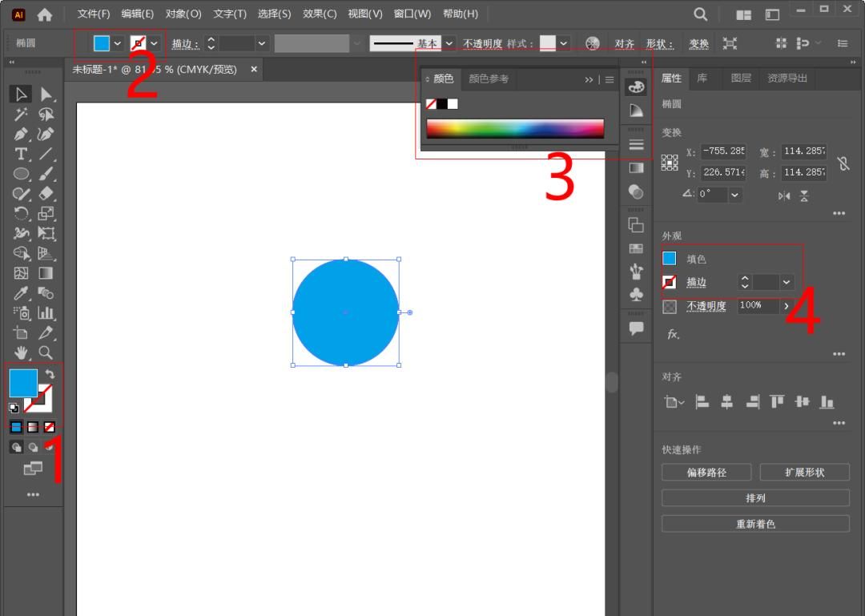The width and height of the screenshot is (865, 616).
Task: Open 对象(O) menu
Action: (183, 14)
